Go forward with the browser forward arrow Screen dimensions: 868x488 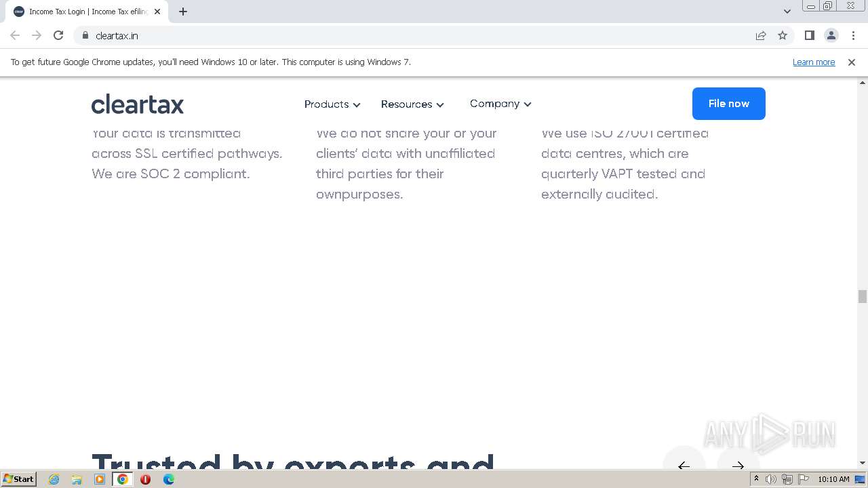(37, 35)
